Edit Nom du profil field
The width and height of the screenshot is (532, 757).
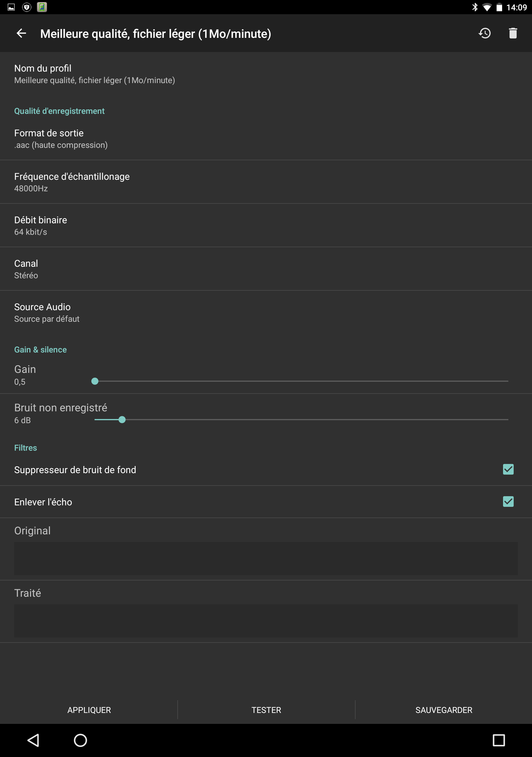click(x=266, y=74)
